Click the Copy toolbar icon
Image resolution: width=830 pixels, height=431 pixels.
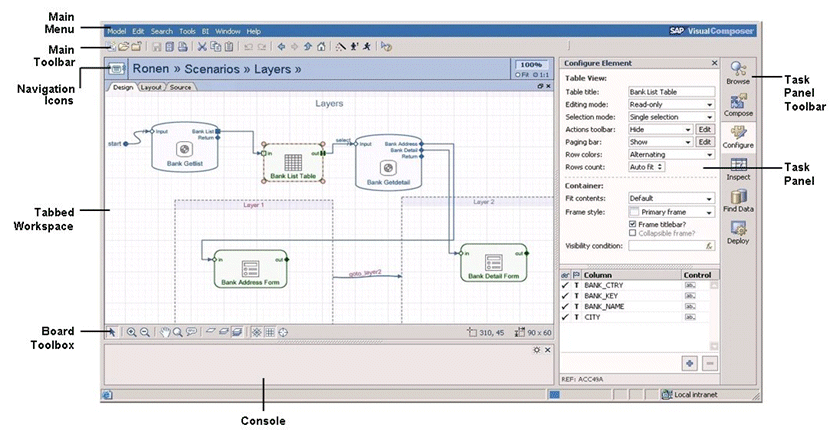click(215, 47)
